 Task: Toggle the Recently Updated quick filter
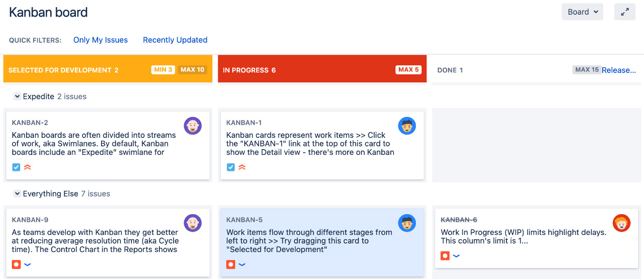coord(175,40)
